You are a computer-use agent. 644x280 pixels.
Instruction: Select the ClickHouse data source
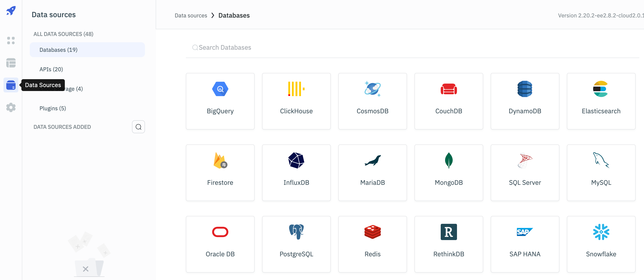[x=296, y=101]
